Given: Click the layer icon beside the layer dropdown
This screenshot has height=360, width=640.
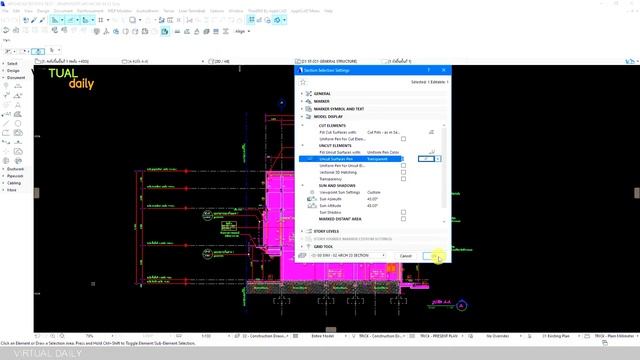Looking at the screenshot, I should (302, 256).
